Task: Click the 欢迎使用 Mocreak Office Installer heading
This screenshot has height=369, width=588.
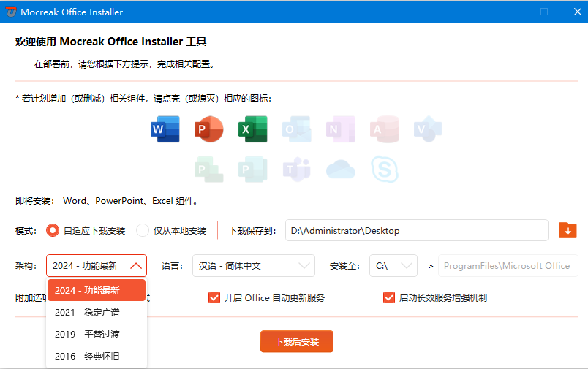Action: [110, 42]
